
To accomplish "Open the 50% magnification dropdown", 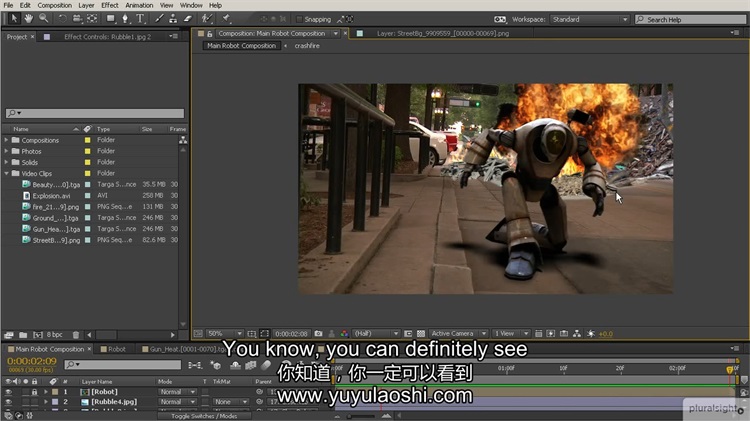I will pos(225,333).
